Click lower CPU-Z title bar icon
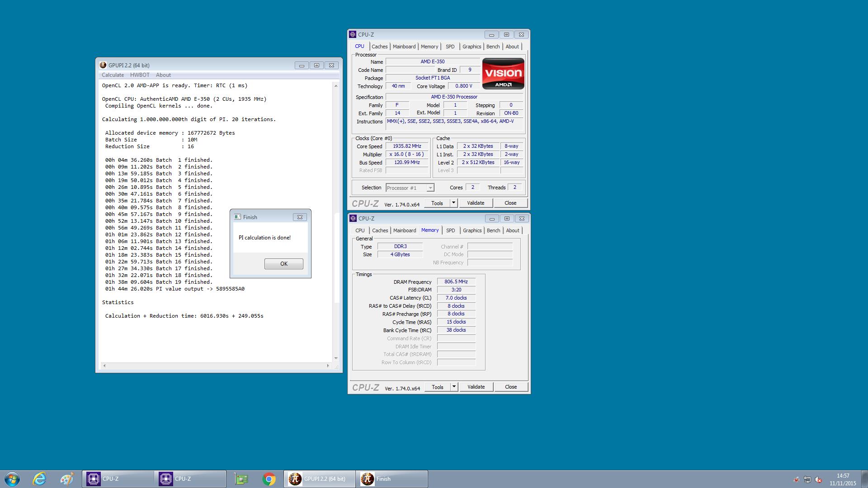This screenshot has width=868, height=488. pyautogui.click(x=353, y=218)
